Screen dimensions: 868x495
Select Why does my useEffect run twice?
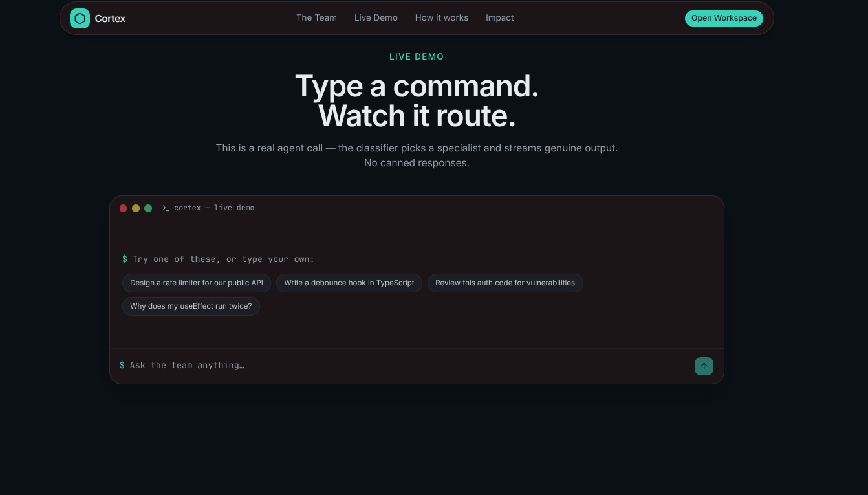pos(191,306)
